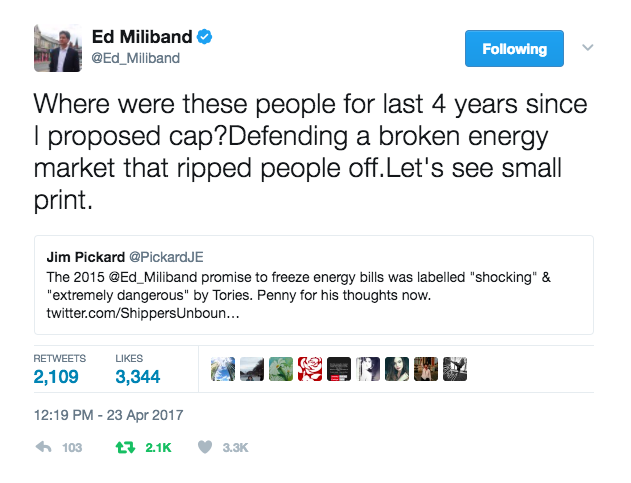Image resolution: width=631 pixels, height=483 pixels.
Task: Click the Ed Miliband display name
Action: tap(142, 37)
